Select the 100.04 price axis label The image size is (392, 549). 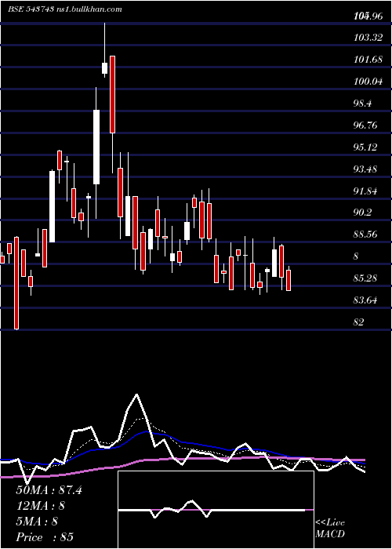[x=368, y=82]
